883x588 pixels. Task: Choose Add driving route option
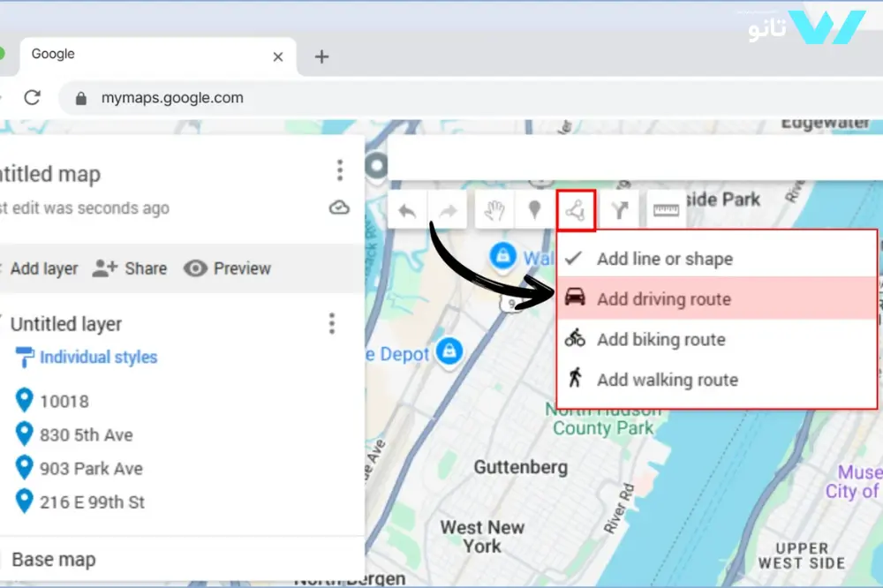(663, 299)
